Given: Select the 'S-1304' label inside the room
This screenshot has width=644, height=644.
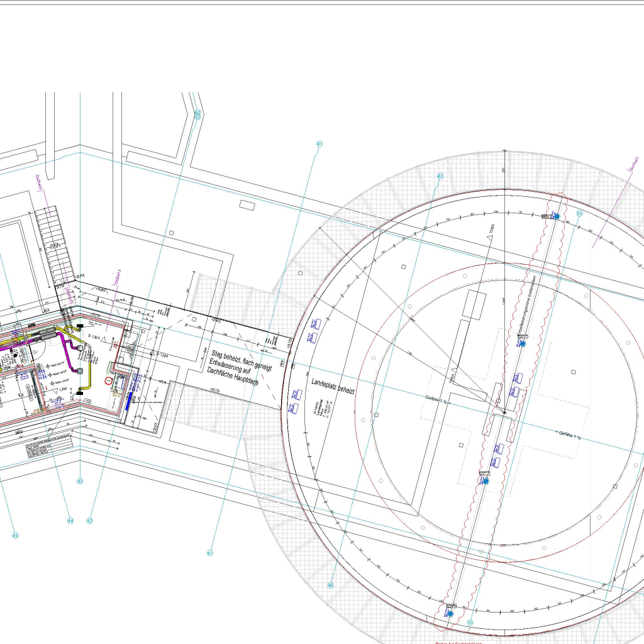Looking at the screenshot, I should click(x=94, y=337).
